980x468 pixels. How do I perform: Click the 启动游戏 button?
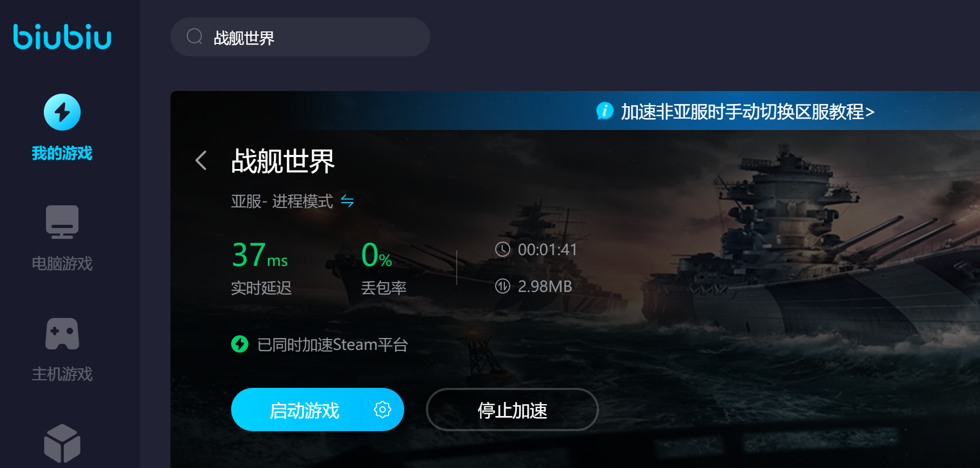click(x=304, y=409)
